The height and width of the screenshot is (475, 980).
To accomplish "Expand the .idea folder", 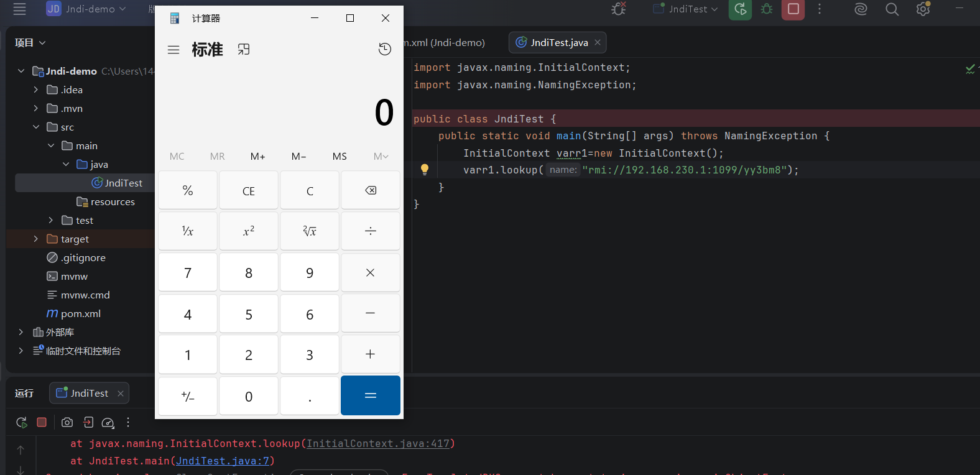I will coord(36,90).
